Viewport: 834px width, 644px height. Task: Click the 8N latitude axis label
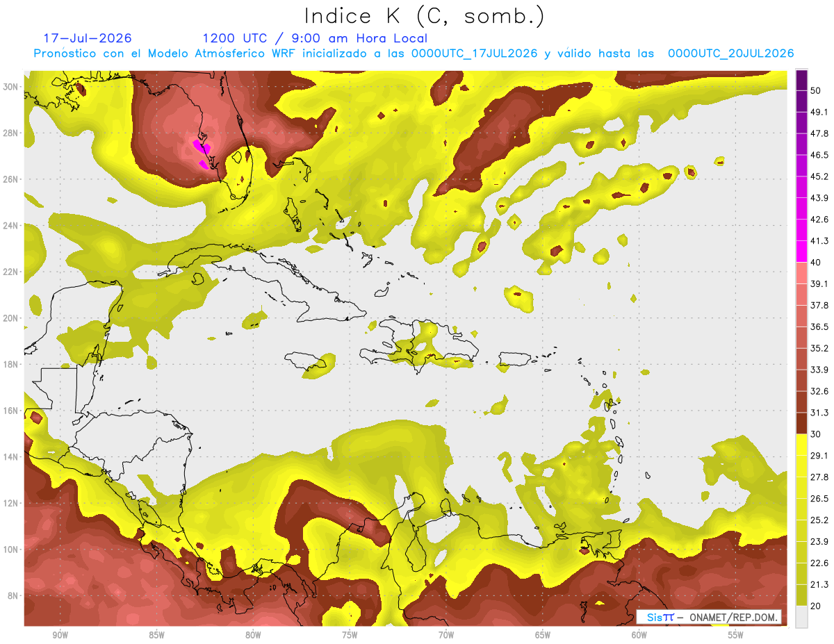pyautogui.click(x=13, y=595)
